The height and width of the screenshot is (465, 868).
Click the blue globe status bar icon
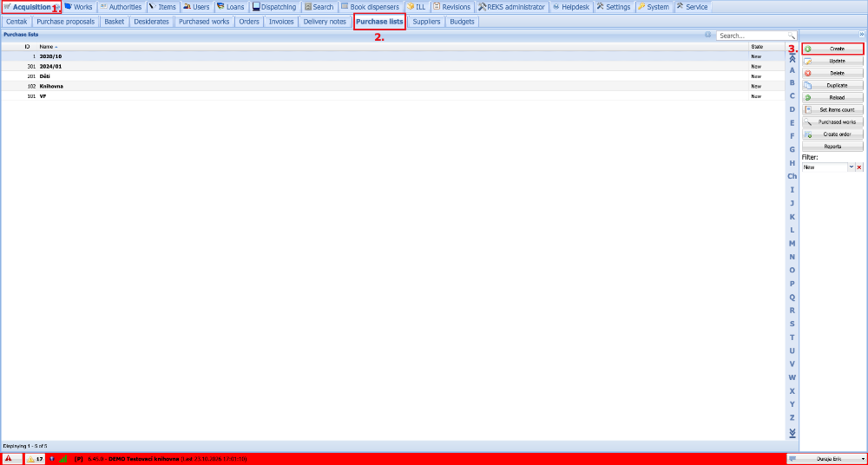point(52,459)
